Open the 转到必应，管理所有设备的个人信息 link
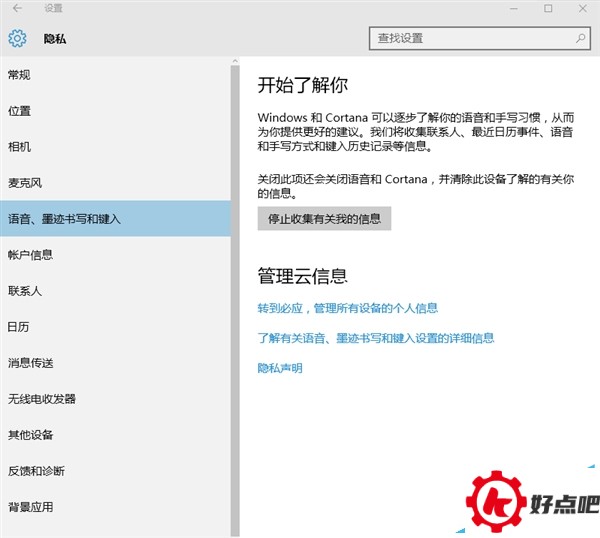The image size is (600, 538). (347, 308)
